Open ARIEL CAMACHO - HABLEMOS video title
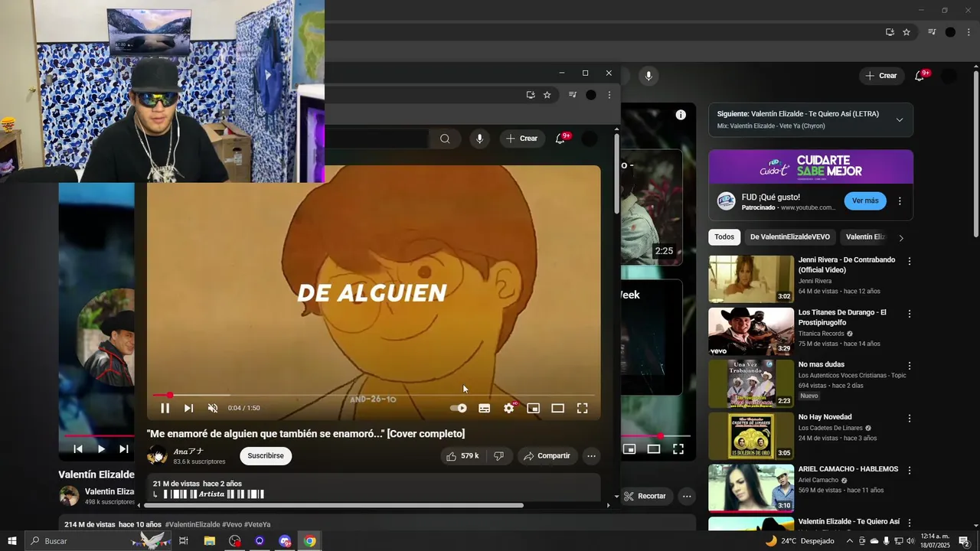Screen dimensions: 980x551 click(848, 469)
